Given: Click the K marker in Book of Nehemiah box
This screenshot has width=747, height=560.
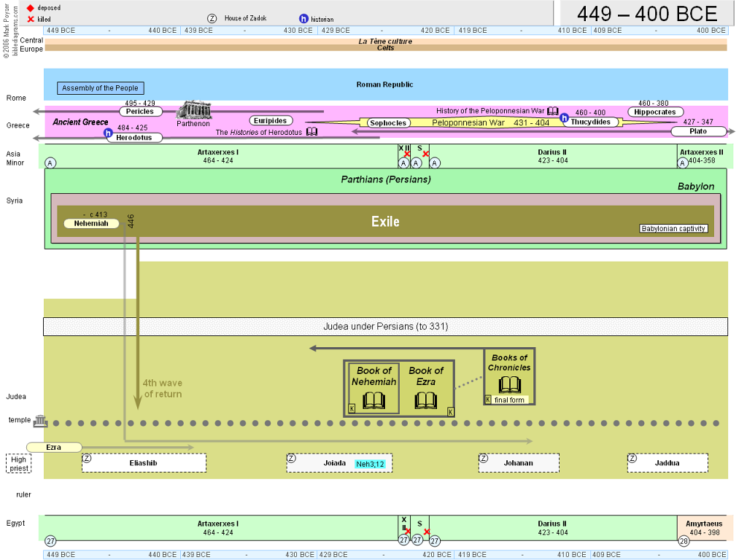Looking at the screenshot, I should pos(352,408).
